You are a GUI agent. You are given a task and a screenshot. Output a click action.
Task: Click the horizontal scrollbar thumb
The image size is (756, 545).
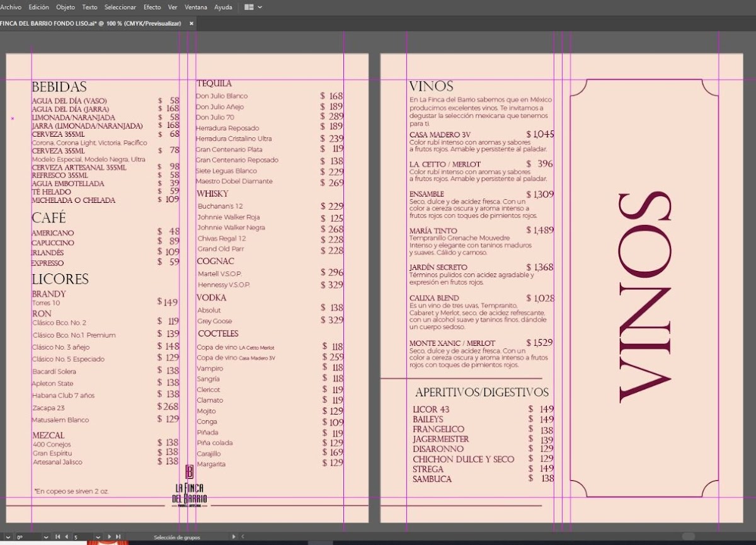tap(688, 537)
